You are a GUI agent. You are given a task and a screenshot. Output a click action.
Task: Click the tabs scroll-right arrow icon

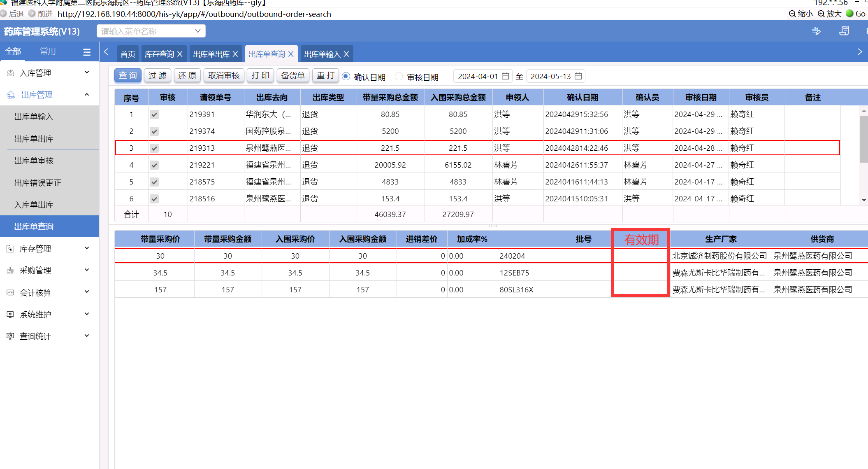(x=860, y=52)
